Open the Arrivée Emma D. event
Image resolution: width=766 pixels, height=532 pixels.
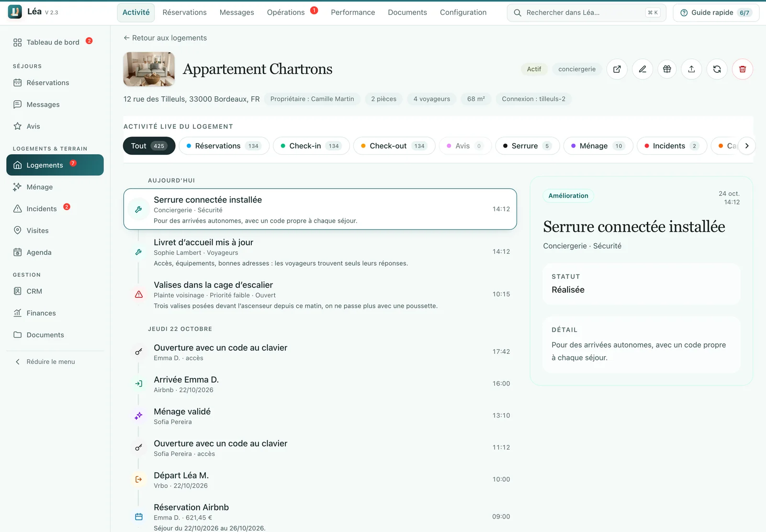[x=320, y=384]
